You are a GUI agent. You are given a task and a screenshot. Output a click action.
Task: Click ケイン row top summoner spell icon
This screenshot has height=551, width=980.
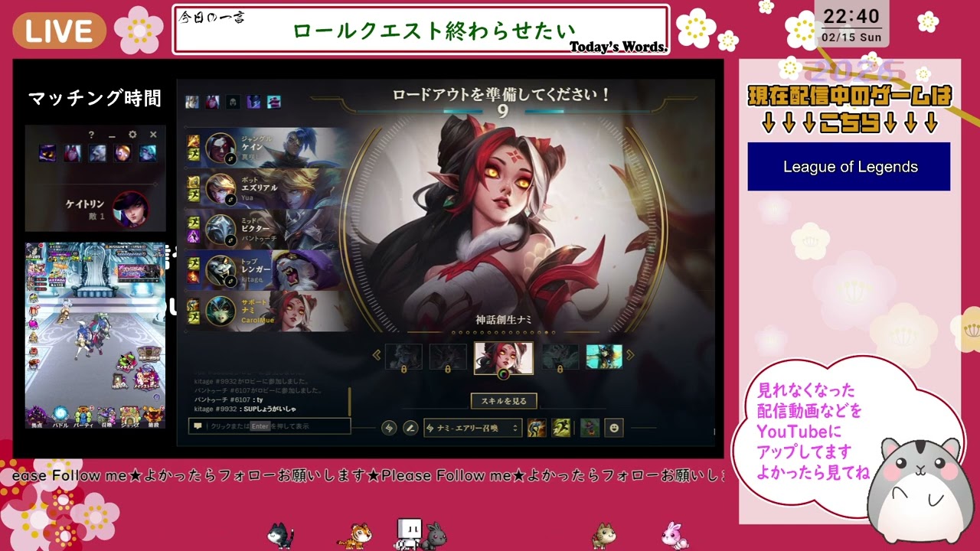click(194, 141)
